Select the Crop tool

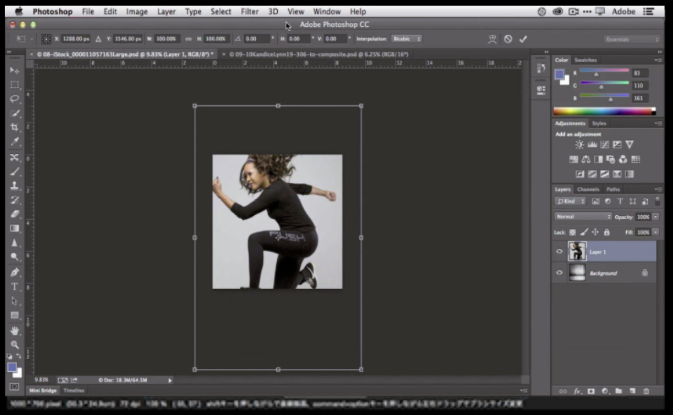tap(15, 128)
